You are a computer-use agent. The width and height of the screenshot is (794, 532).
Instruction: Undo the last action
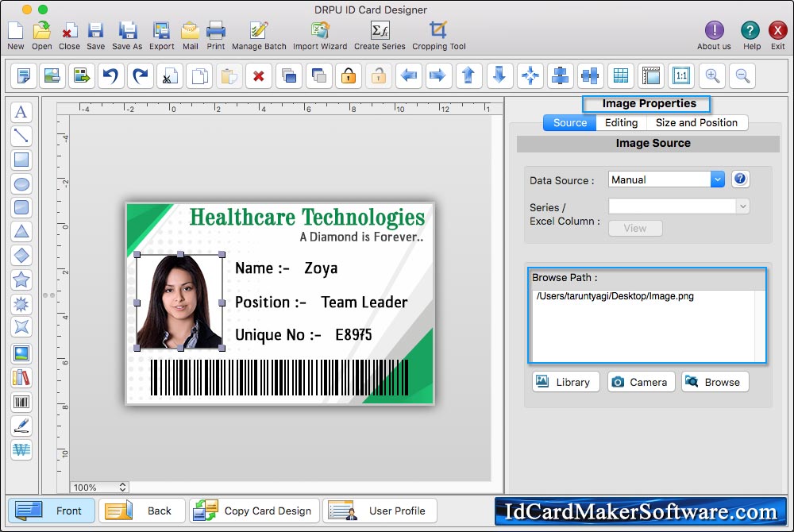point(110,76)
